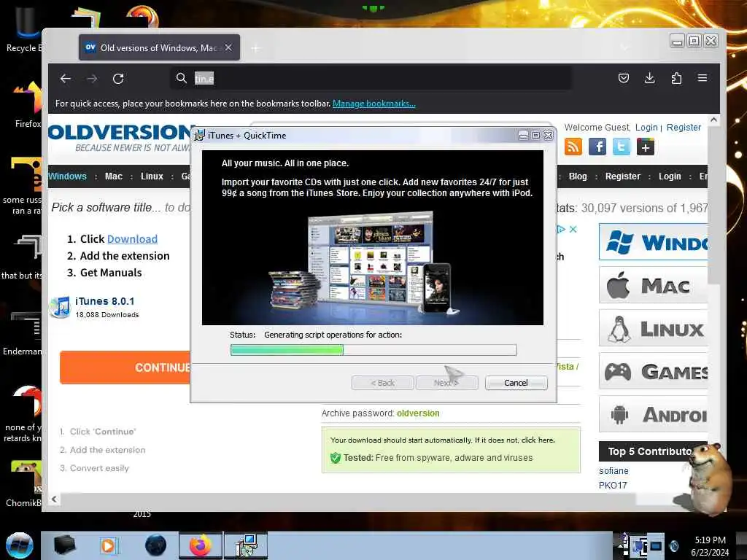Open the Windows Start orb

coord(20,545)
